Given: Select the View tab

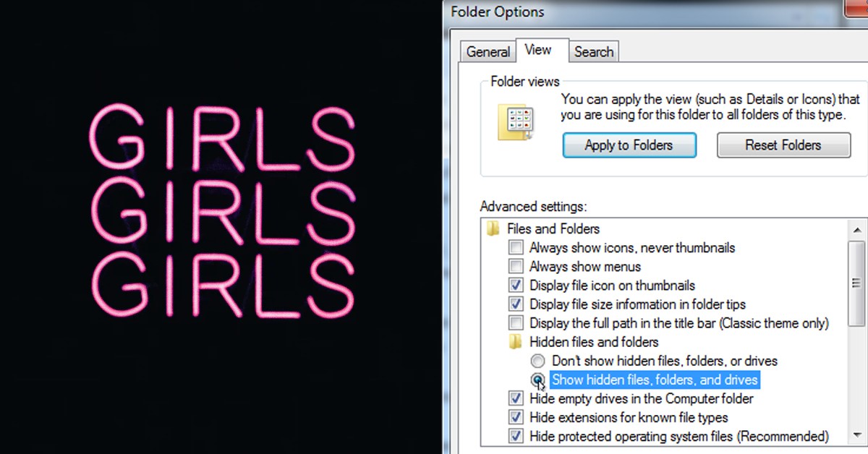Looking at the screenshot, I should [538, 50].
